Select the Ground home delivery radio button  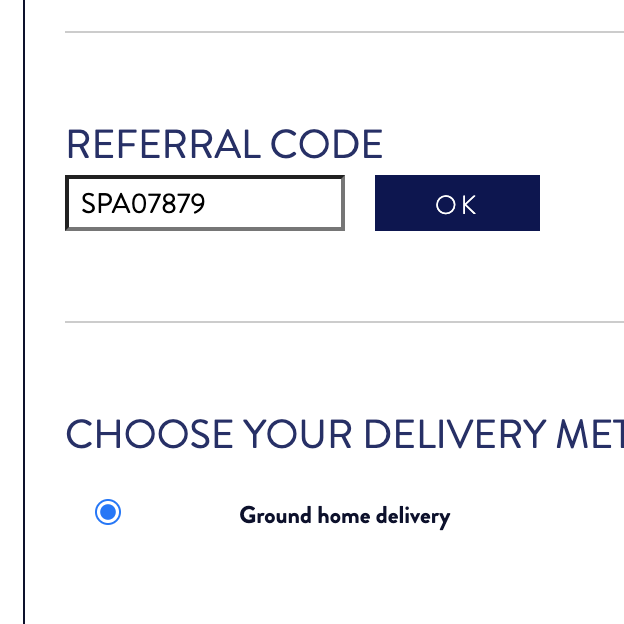click(108, 512)
